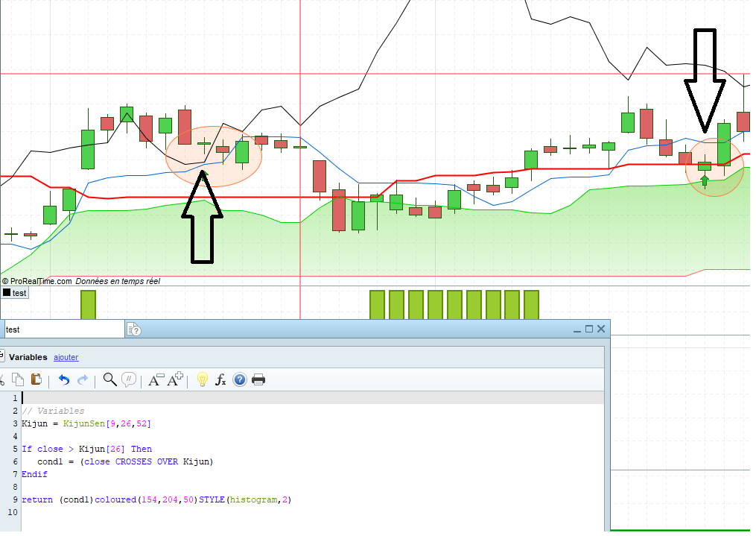Toggle comment on the selected code
Image resolution: width=756 pixels, height=536 pixels.
pos(129,379)
